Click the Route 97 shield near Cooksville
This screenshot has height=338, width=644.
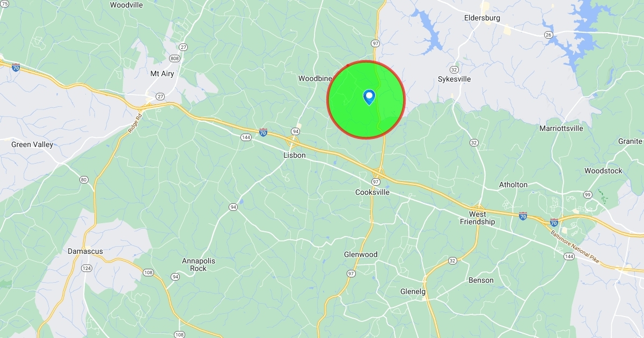click(x=377, y=181)
